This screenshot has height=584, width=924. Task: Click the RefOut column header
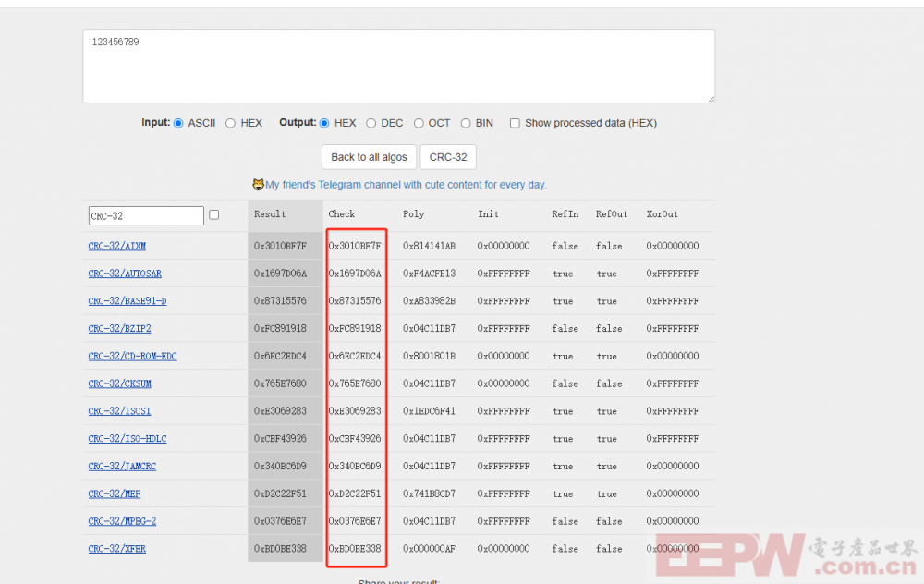(x=612, y=214)
